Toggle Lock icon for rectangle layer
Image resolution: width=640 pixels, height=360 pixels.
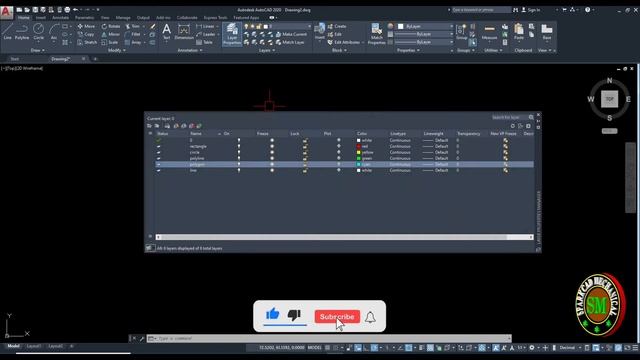tap(305, 146)
